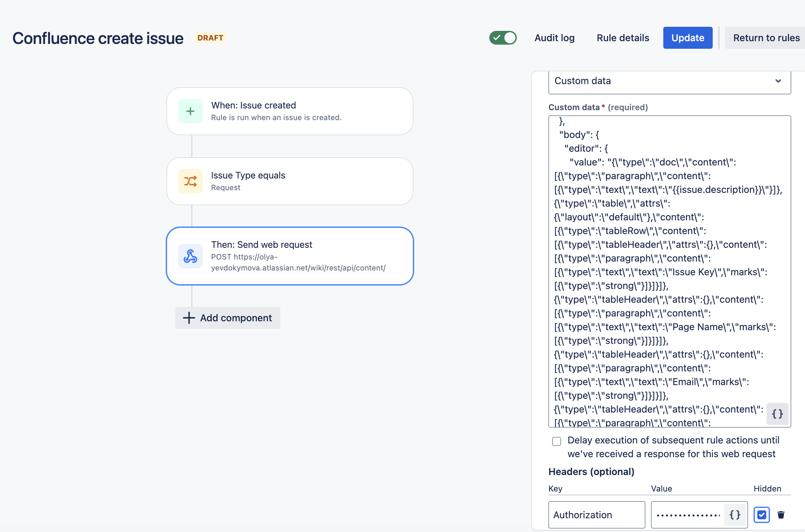Screen dimensions: 805x532
Task: Collapse the Custom data selector chevron
Action: click(x=778, y=81)
